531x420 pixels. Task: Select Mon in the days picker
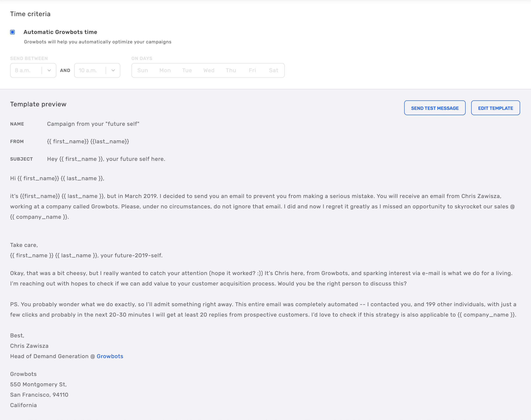[165, 70]
